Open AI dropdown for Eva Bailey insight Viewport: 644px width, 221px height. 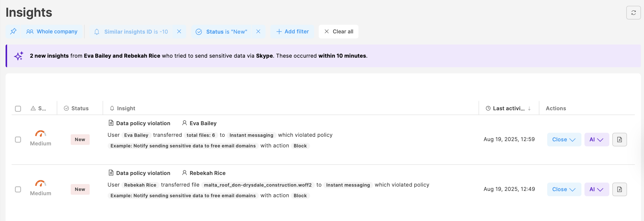point(596,140)
